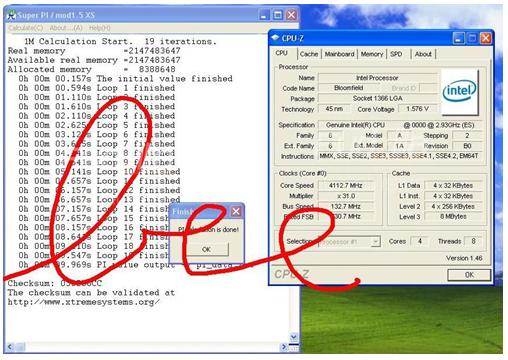Click the Super PI horizontal scrollbar right arrow
This screenshot has width=508, height=360.
pos(284,347)
